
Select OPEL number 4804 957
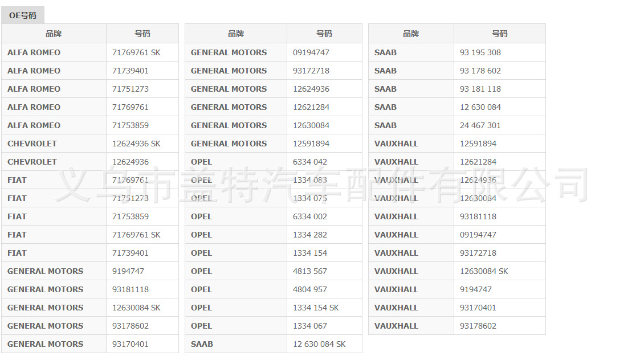[309, 289]
